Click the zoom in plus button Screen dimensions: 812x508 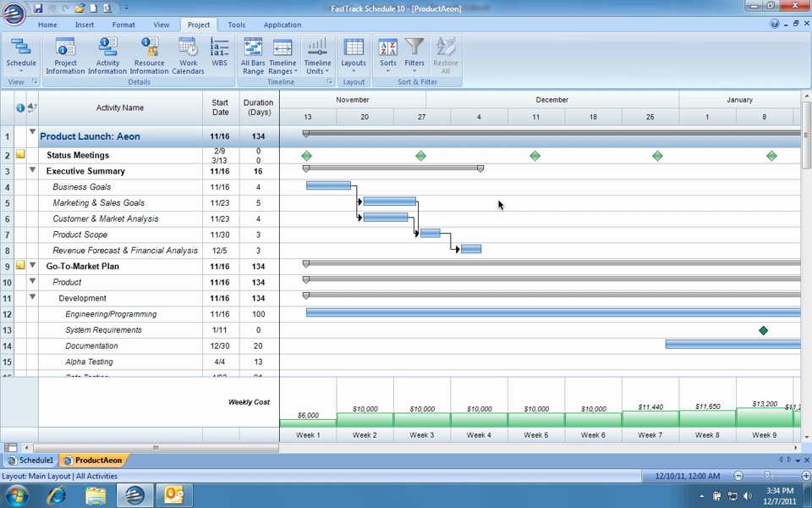click(805, 475)
